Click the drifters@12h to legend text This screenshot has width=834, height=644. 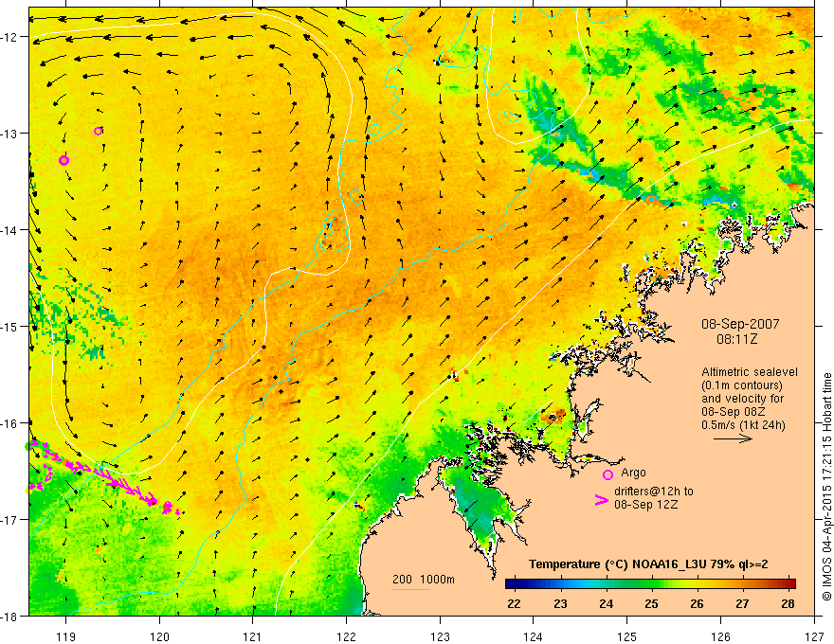pos(654,492)
